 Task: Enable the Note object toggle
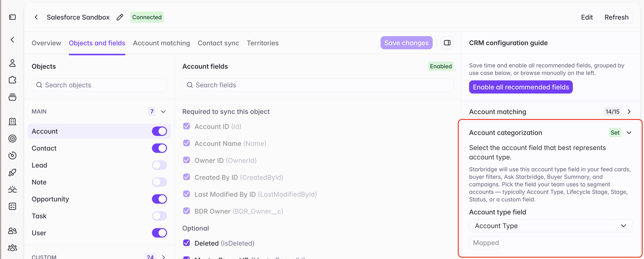[159, 182]
